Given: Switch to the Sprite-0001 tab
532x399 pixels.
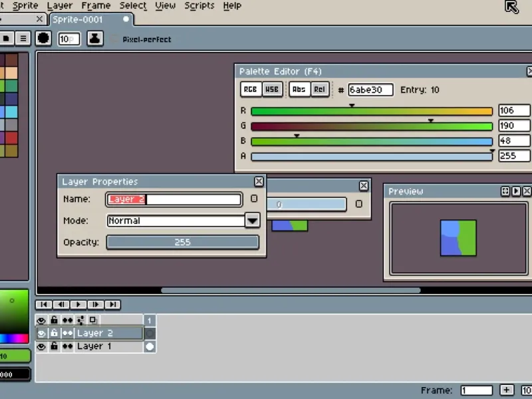Looking at the screenshot, I should 91,19.
